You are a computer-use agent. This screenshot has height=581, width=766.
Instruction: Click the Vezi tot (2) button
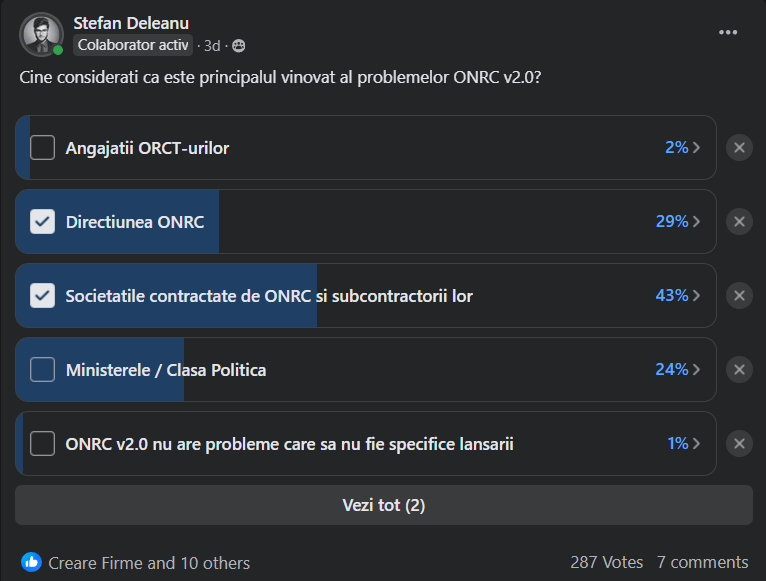(x=383, y=506)
